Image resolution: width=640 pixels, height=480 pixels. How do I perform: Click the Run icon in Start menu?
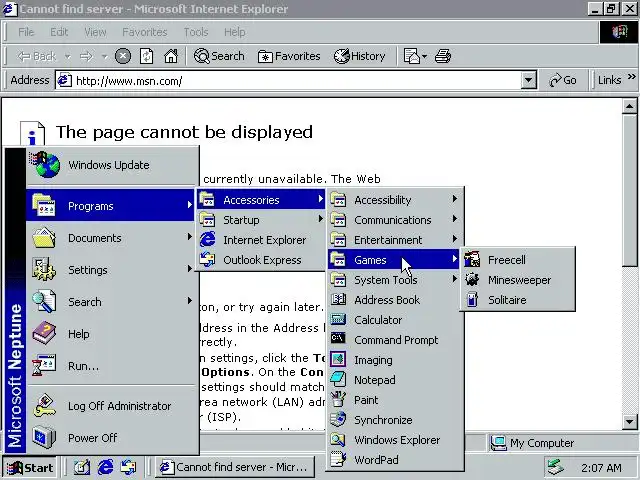click(x=44, y=365)
